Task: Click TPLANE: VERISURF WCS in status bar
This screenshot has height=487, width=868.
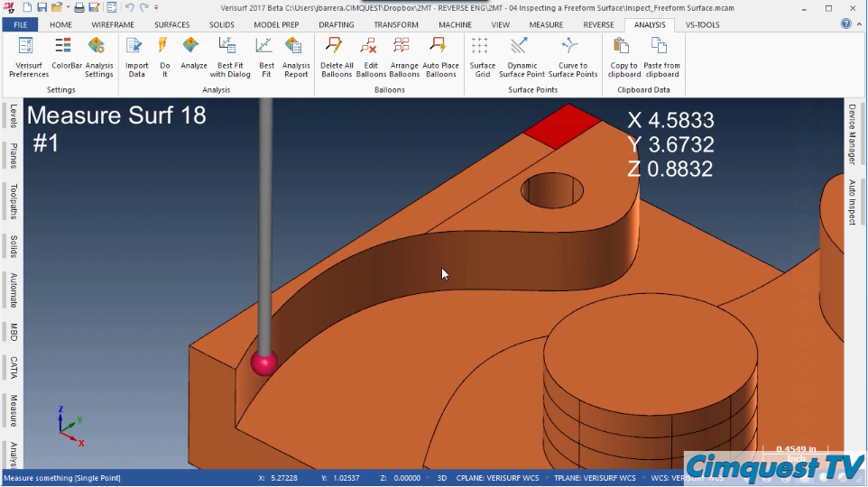Action: 595,478
